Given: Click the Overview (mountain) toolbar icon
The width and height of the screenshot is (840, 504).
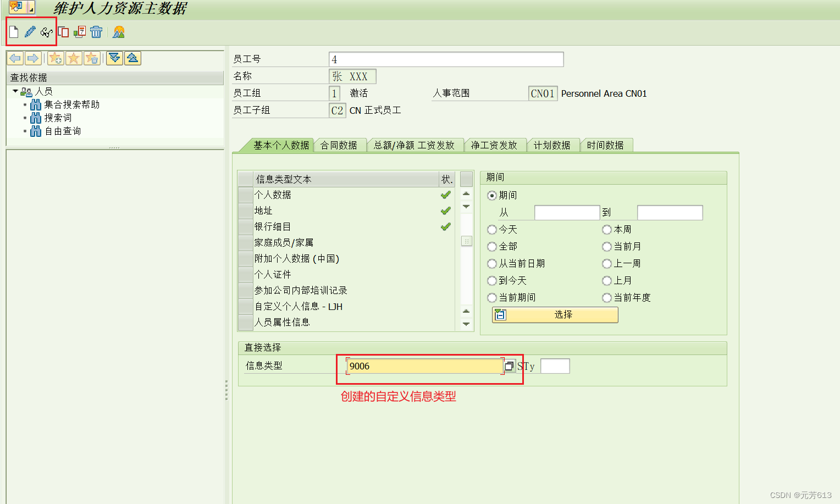Looking at the screenshot, I should click(x=118, y=32).
